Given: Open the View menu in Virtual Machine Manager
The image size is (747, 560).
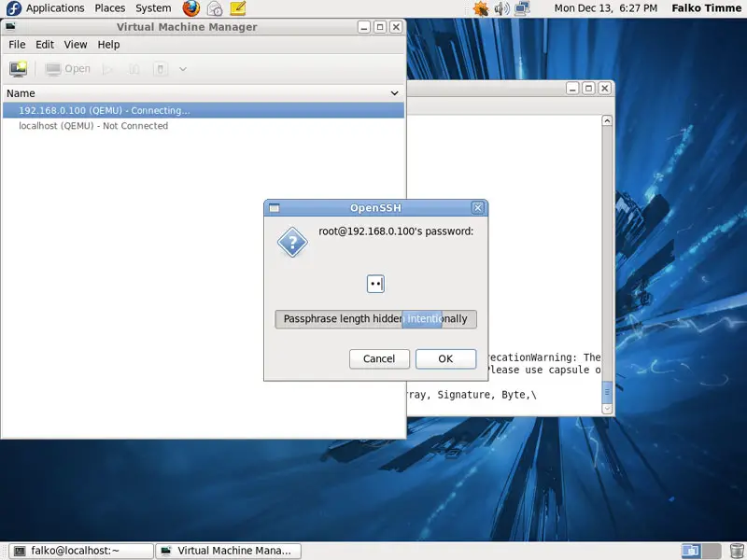Looking at the screenshot, I should [76, 44].
